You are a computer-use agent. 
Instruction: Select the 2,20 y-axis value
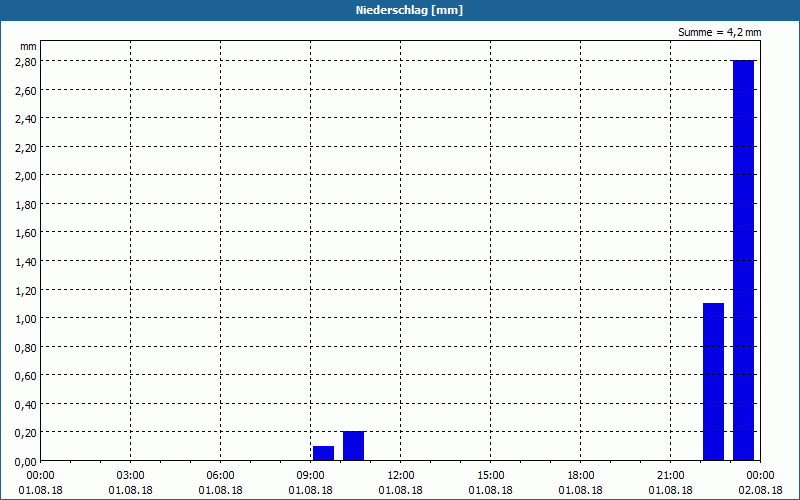[x=28, y=147]
